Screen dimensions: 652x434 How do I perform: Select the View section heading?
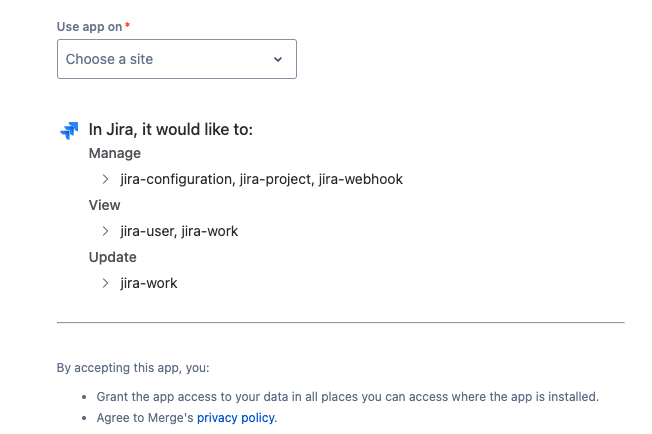(x=104, y=205)
